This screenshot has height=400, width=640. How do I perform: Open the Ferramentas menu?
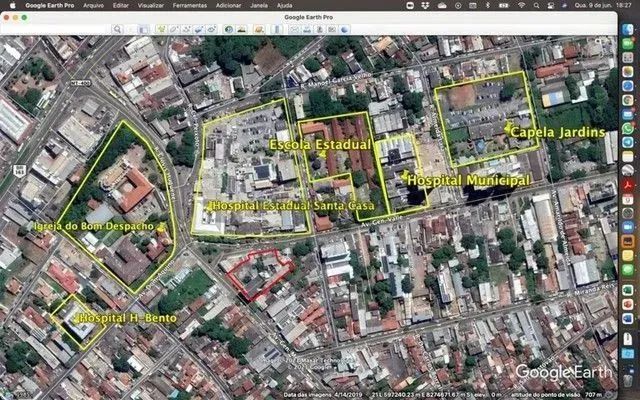click(190, 5)
